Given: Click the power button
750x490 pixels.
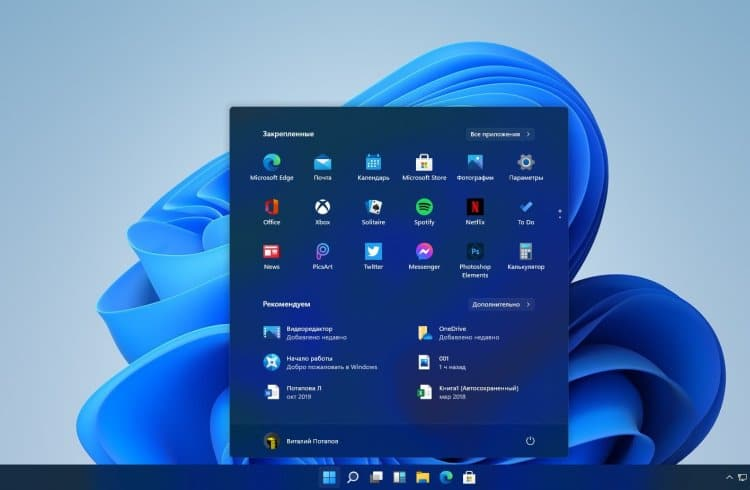Looking at the screenshot, I should point(530,441).
